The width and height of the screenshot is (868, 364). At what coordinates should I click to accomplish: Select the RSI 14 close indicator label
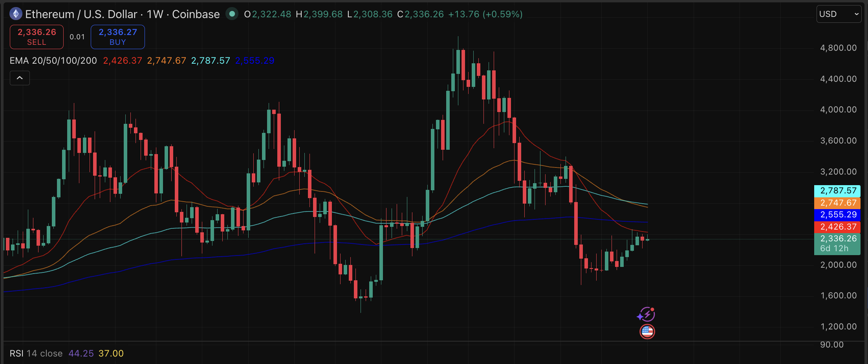point(36,353)
